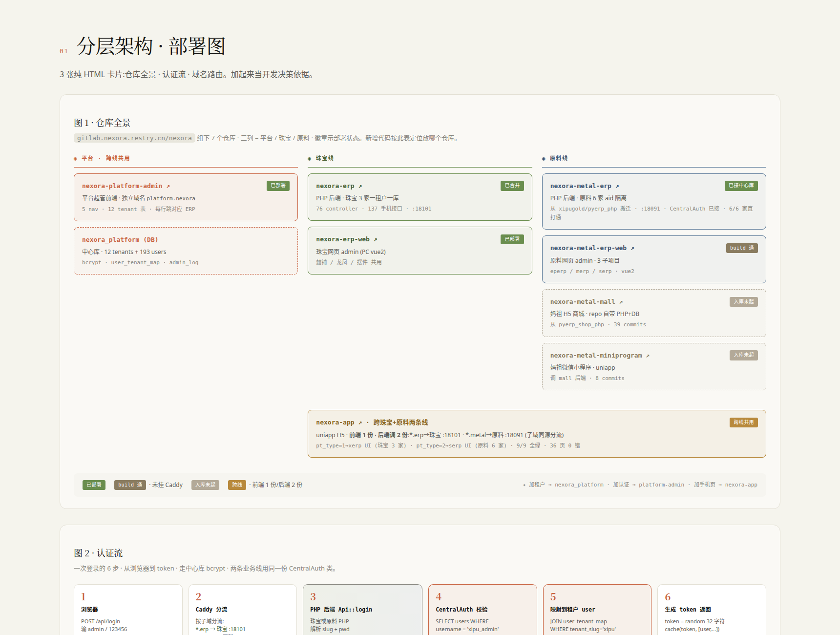Click the arrow icon beside nexora-metal-mall
The height and width of the screenshot is (635, 840).
(621, 302)
